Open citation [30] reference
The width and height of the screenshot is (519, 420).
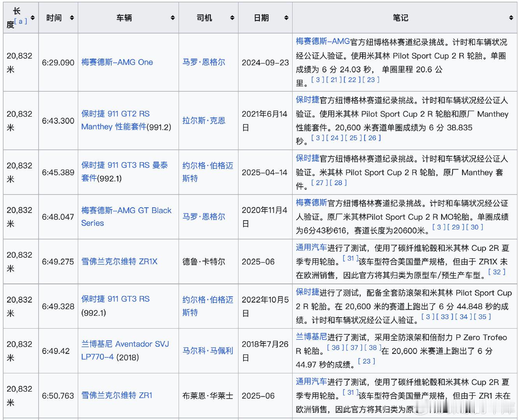(475, 227)
